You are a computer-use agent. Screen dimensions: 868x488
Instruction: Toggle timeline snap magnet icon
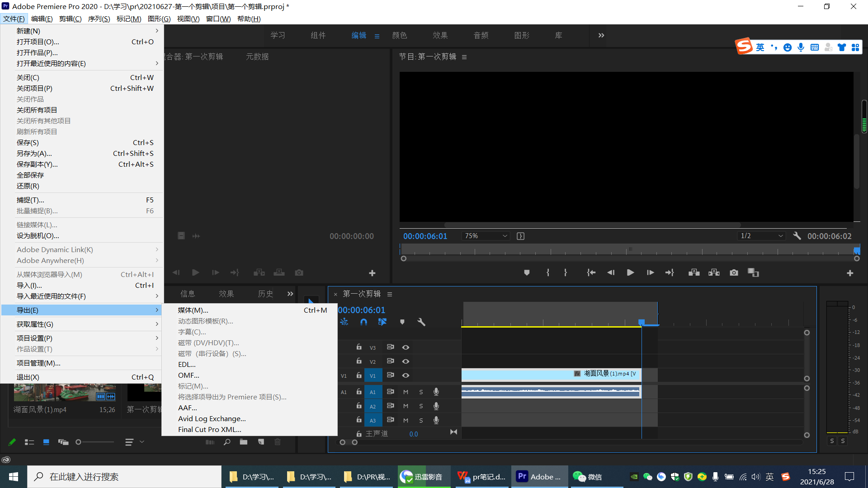[x=363, y=322]
